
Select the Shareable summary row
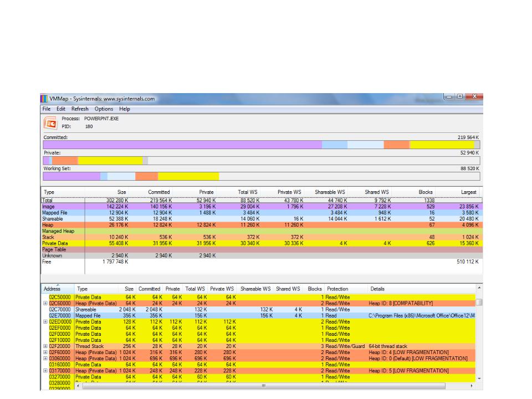tap(262, 219)
